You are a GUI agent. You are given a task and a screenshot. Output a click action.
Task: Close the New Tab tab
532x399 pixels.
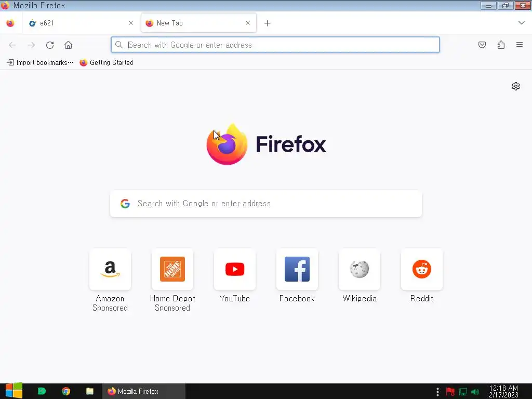click(x=248, y=23)
